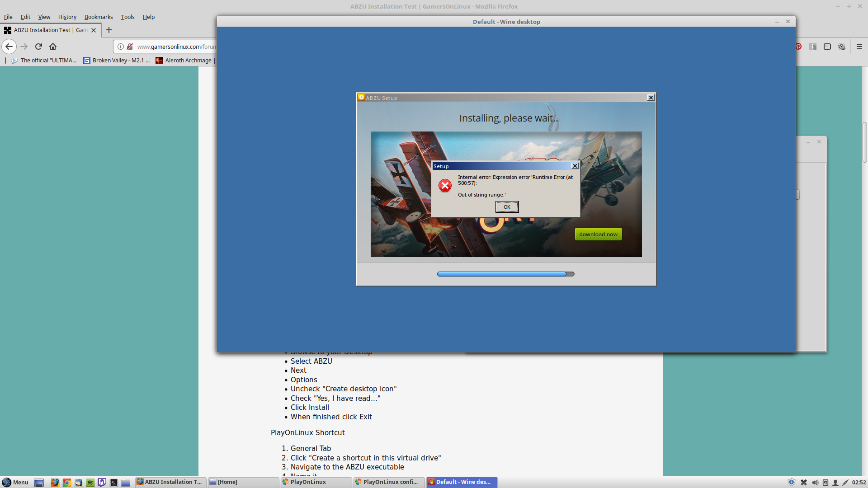
Task: Open a new Firefox tab
Action: [x=108, y=30]
